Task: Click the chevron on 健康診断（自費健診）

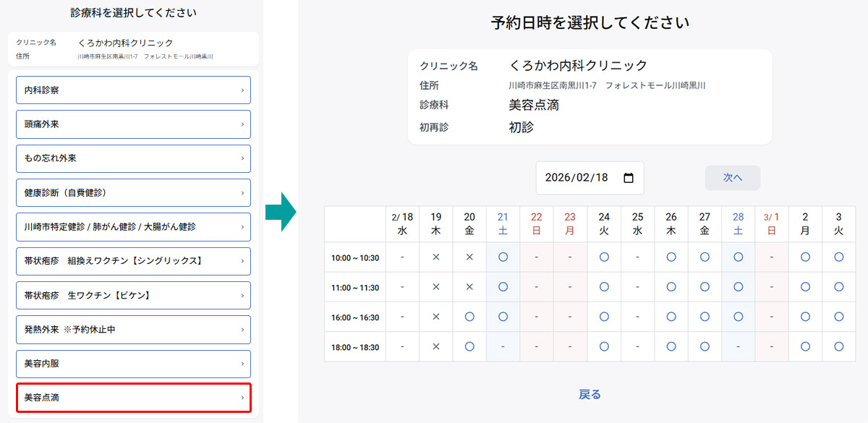Action: click(244, 192)
